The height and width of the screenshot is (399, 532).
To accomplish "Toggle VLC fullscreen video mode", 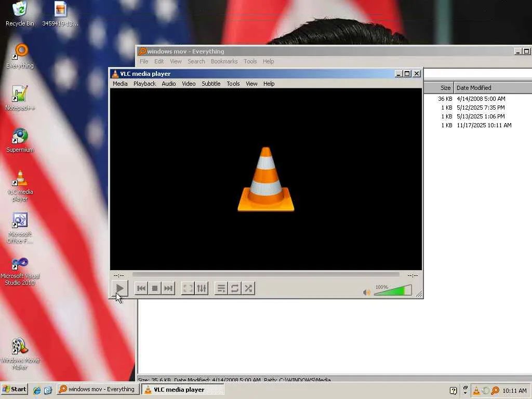I will pos(188,288).
